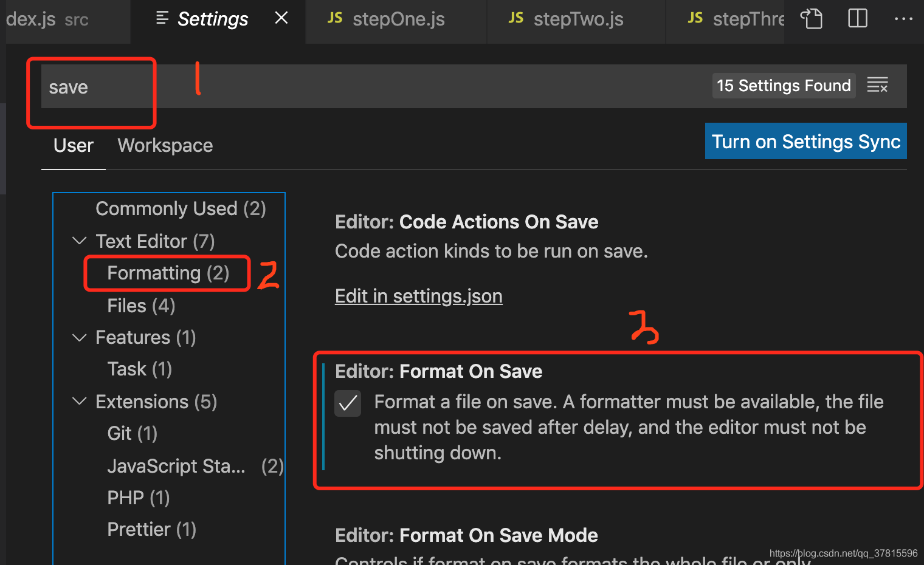Open settings JSON file icon
The width and height of the screenshot is (924, 565).
pos(811,19)
